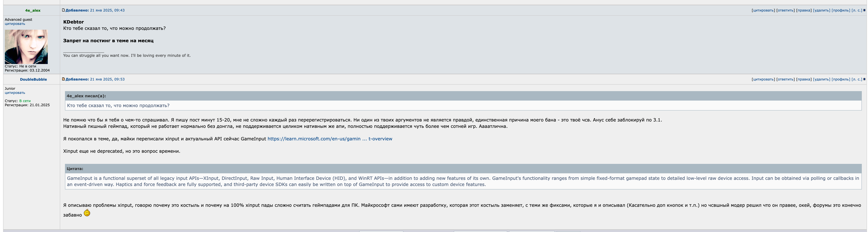Viewport: 868px width, 232px height.
Task: Click blue square icon in 4e_alex post header
Action: 864,10
